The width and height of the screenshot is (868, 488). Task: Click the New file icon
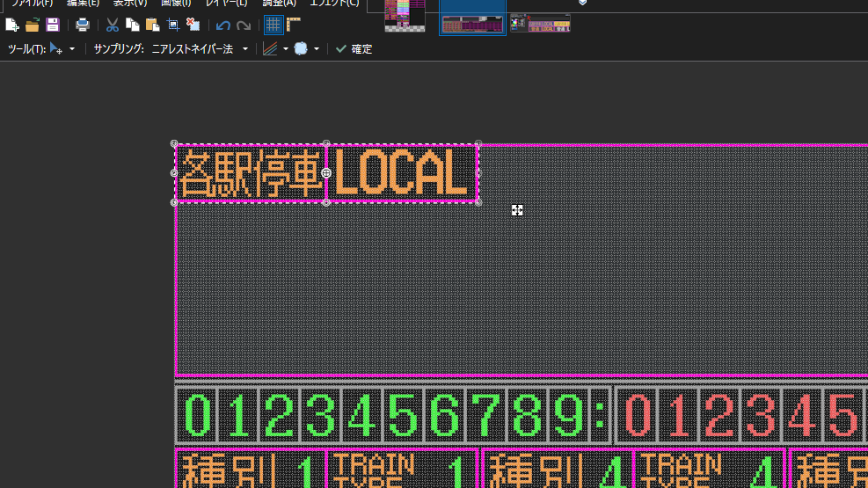pyautogui.click(x=12, y=25)
